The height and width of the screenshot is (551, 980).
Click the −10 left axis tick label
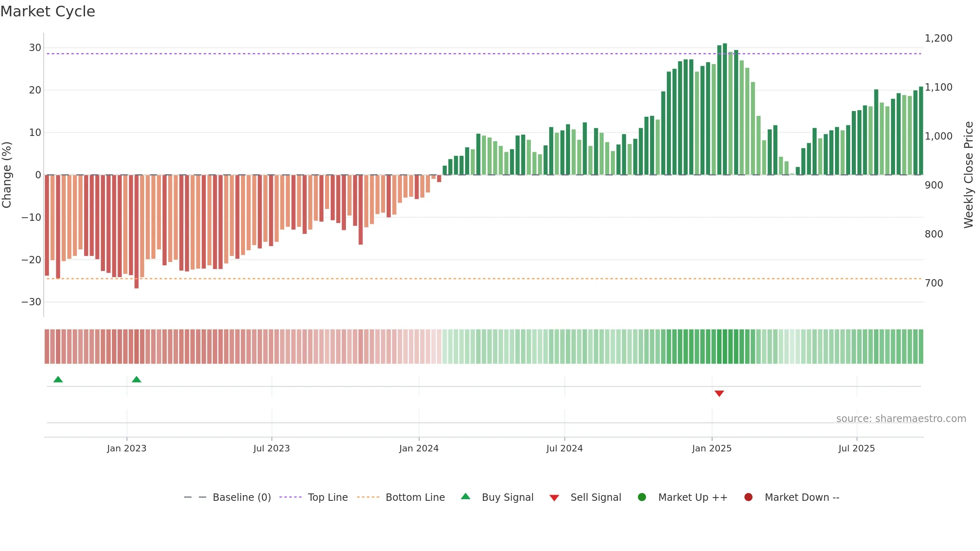pyautogui.click(x=31, y=218)
